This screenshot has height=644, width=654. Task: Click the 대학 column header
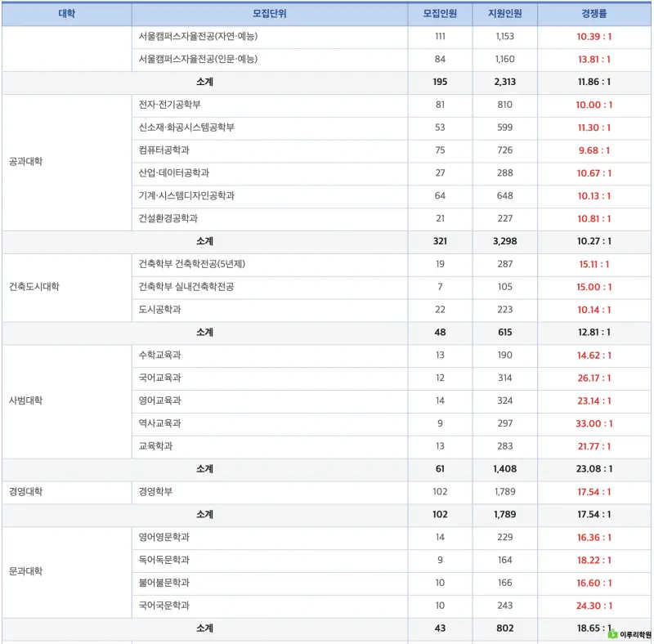point(67,14)
